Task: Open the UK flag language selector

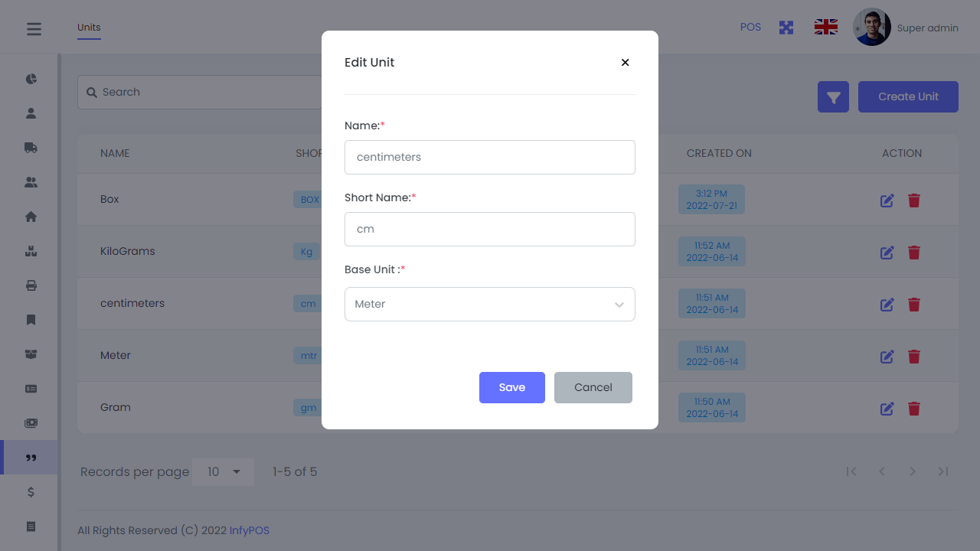Action: [x=825, y=28]
